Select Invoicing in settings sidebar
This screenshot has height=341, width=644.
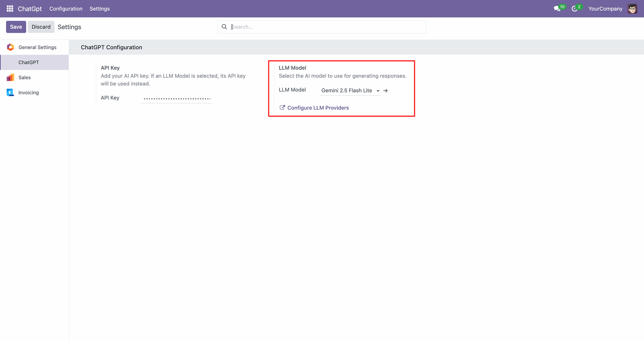pyautogui.click(x=35, y=93)
